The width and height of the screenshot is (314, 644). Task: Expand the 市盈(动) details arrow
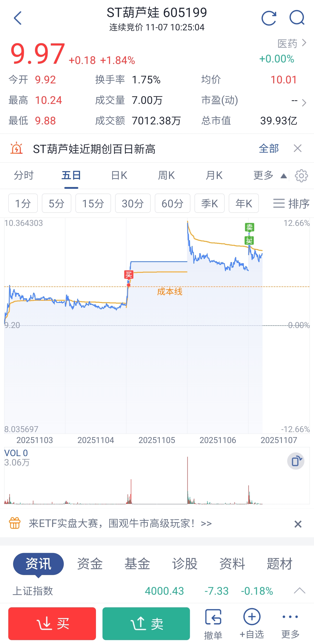(x=304, y=103)
